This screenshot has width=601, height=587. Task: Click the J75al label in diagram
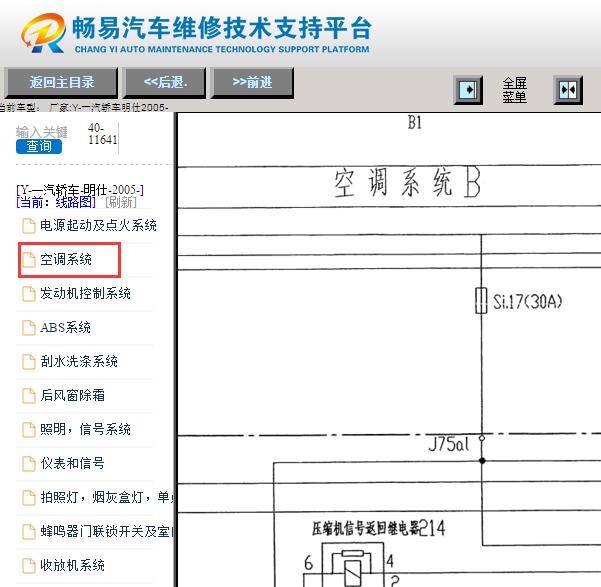pyautogui.click(x=448, y=445)
